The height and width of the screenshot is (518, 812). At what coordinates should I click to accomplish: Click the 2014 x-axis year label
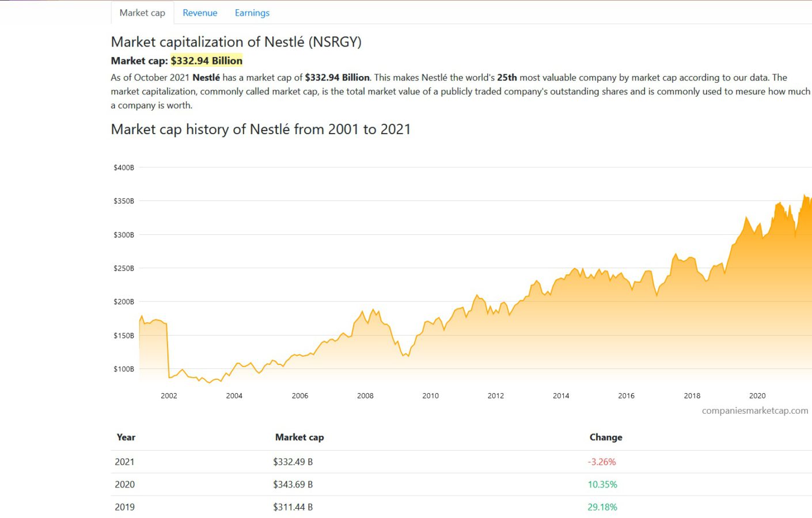tap(561, 395)
